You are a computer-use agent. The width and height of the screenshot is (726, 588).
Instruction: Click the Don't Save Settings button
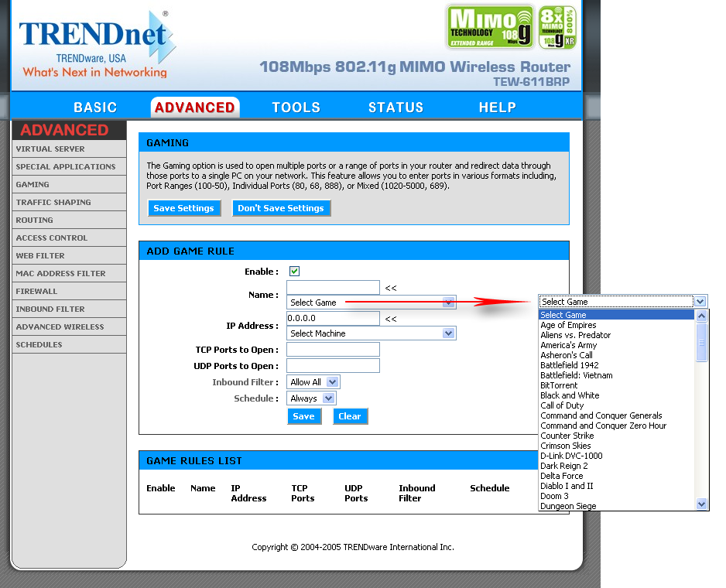tap(281, 208)
